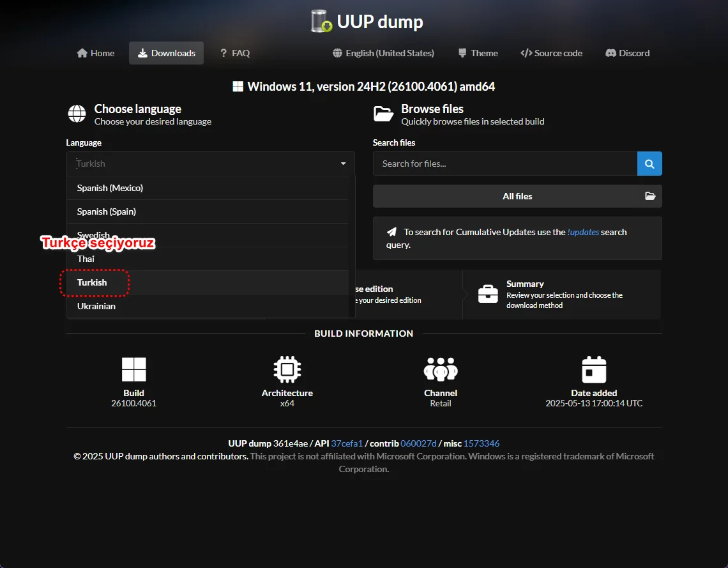Click the Windows 11, version 24H2 heading

[x=371, y=86]
